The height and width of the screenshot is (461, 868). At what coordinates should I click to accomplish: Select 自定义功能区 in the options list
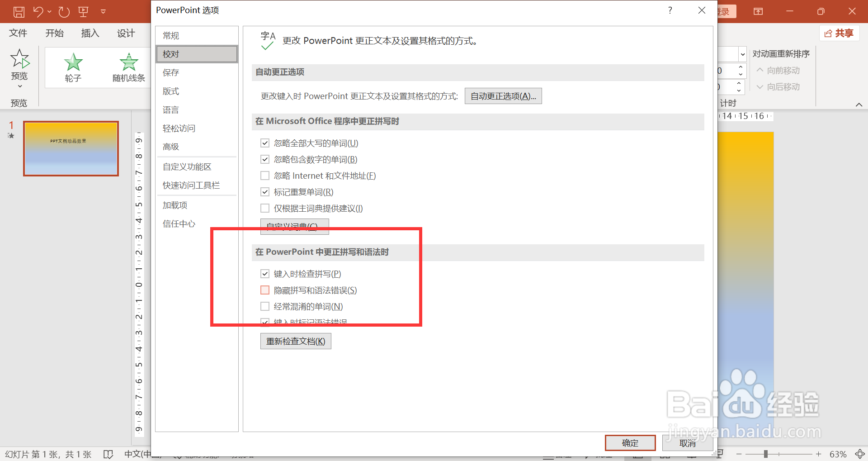click(197, 166)
